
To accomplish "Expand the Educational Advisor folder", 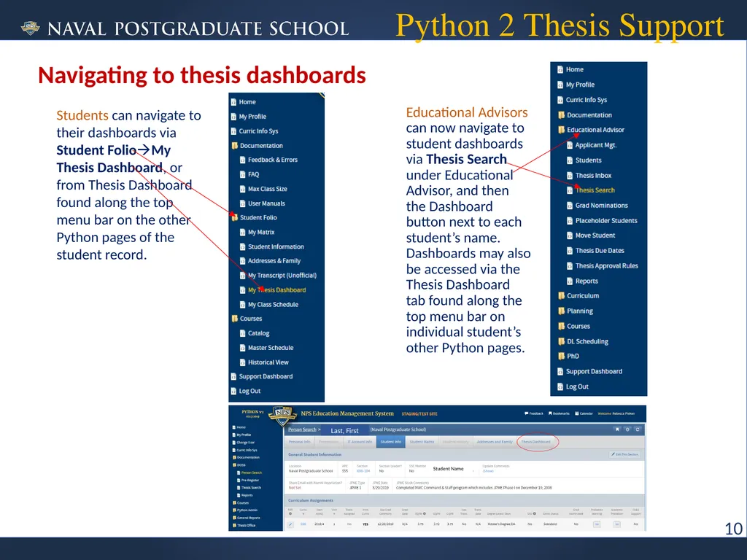I will point(591,130).
